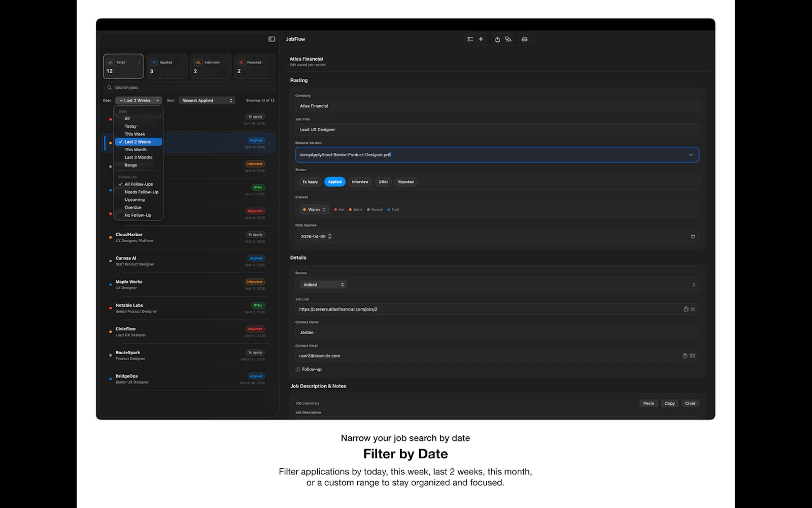Click the tray icon in toolbar

525,39
